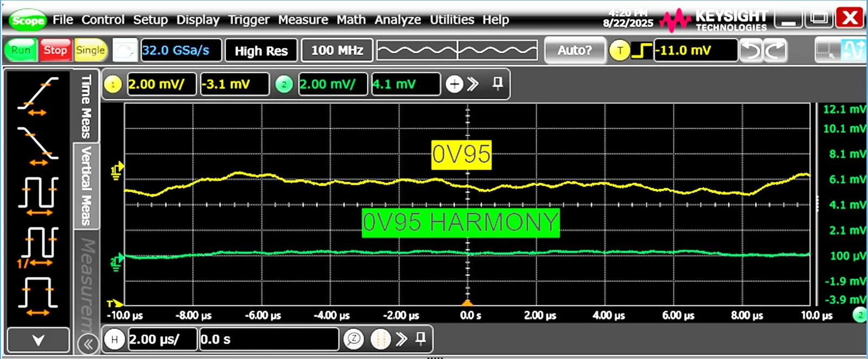The image size is (868, 359).
Task: Click channel 2 scale indicator circle
Action: pos(860,315)
